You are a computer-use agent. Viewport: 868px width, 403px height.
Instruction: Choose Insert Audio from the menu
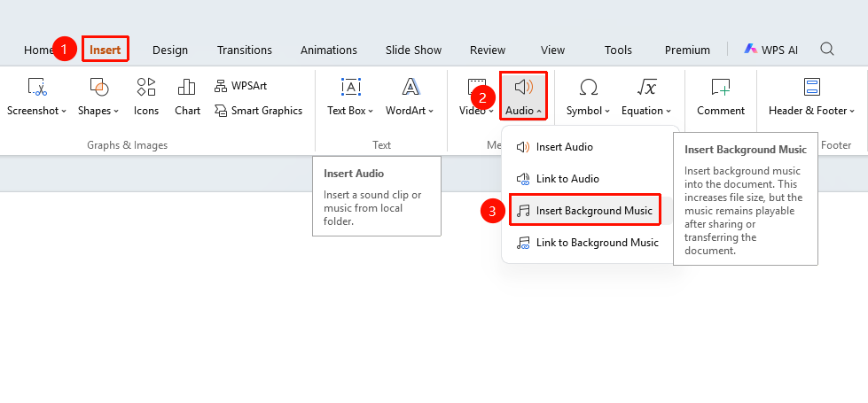589,147
